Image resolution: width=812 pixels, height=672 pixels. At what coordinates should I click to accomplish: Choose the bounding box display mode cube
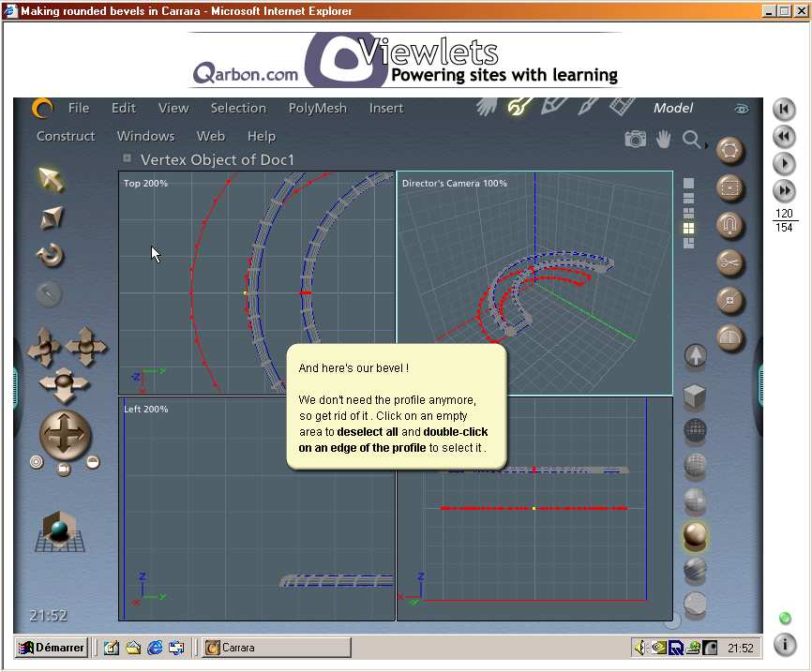point(695,396)
